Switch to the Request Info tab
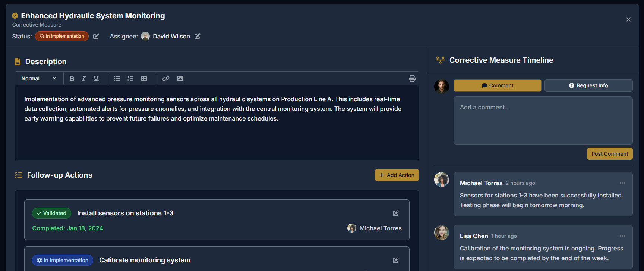Viewport: 644px width, 271px height. click(588, 85)
